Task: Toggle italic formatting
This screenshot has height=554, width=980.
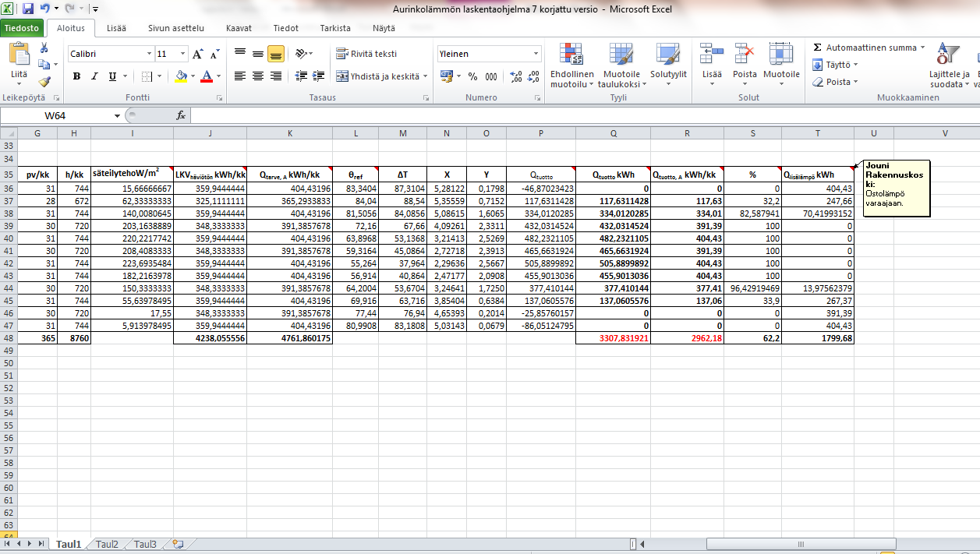Action: (95, 76)
